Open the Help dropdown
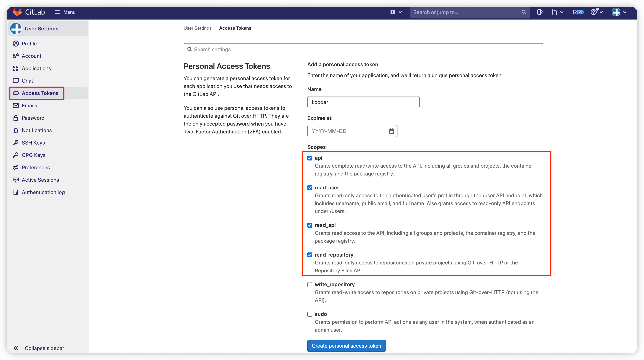644x360 pixels. point(596,12)
